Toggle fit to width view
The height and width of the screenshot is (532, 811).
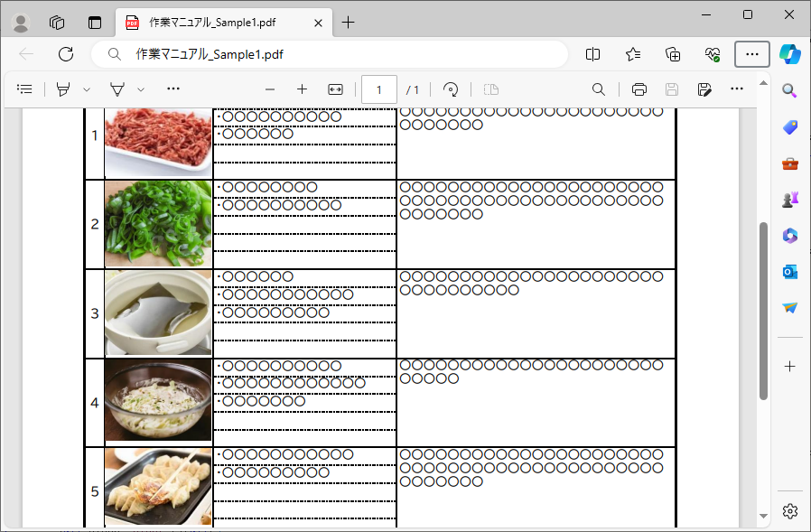tap(335, 89)
